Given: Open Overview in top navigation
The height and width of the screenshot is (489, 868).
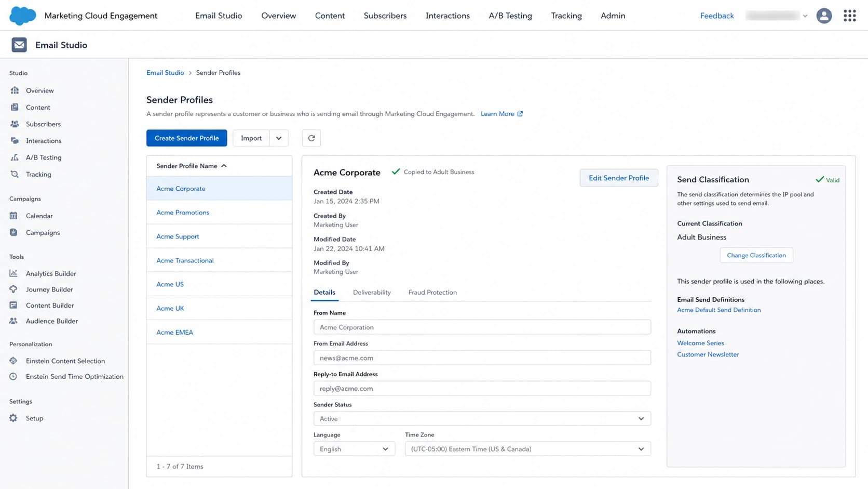Looking at the screenshot, I should 279,16.
